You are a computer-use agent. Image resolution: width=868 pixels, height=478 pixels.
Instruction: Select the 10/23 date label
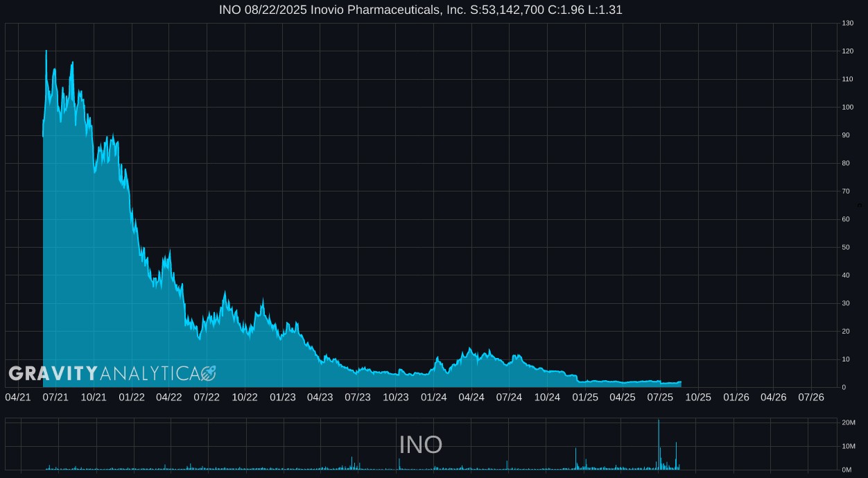(396, 397)
